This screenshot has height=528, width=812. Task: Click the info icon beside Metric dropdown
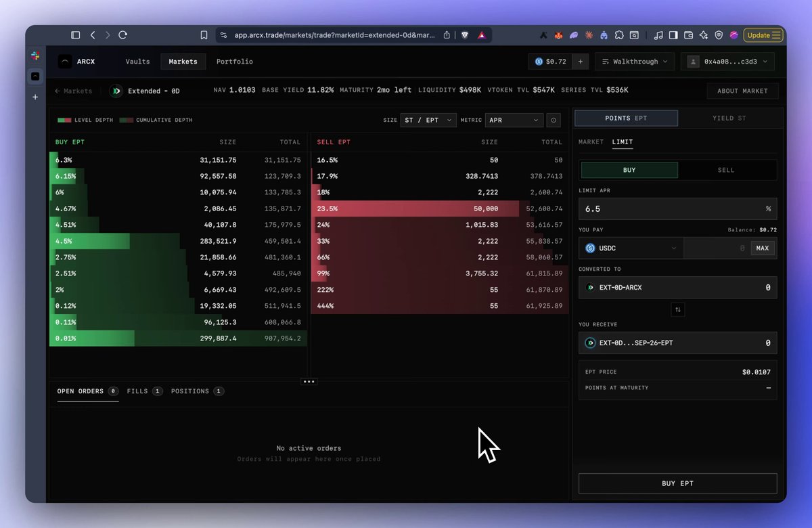[554, 120]
